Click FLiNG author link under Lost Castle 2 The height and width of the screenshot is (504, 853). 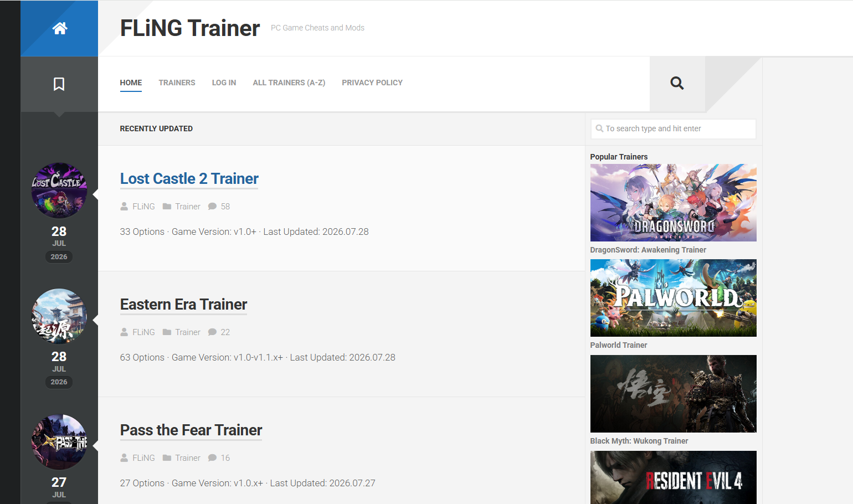coord(143,207)
